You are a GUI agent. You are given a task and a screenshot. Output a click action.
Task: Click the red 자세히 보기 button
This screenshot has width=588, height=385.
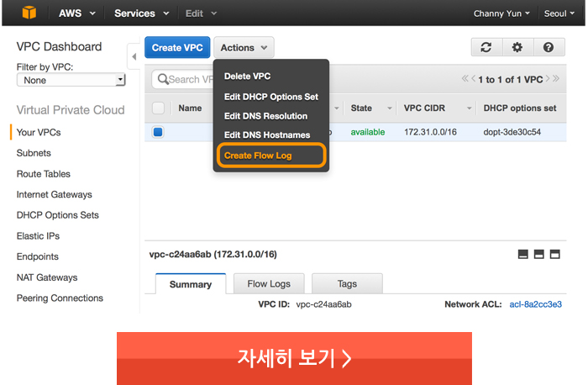tap(294, 358)
